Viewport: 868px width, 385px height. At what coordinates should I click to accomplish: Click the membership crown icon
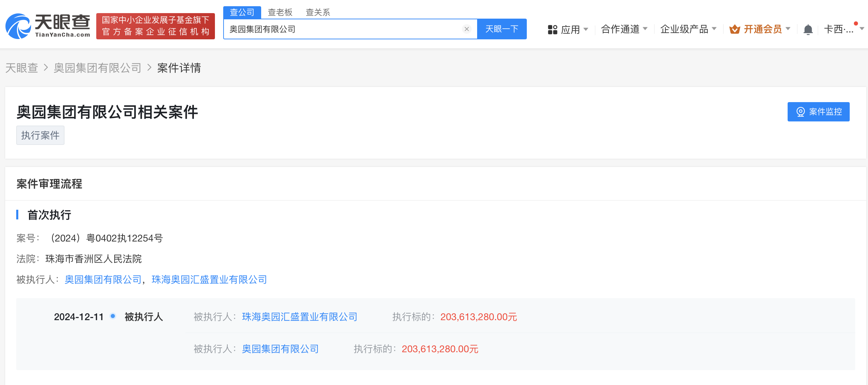(x=734, y=29)
